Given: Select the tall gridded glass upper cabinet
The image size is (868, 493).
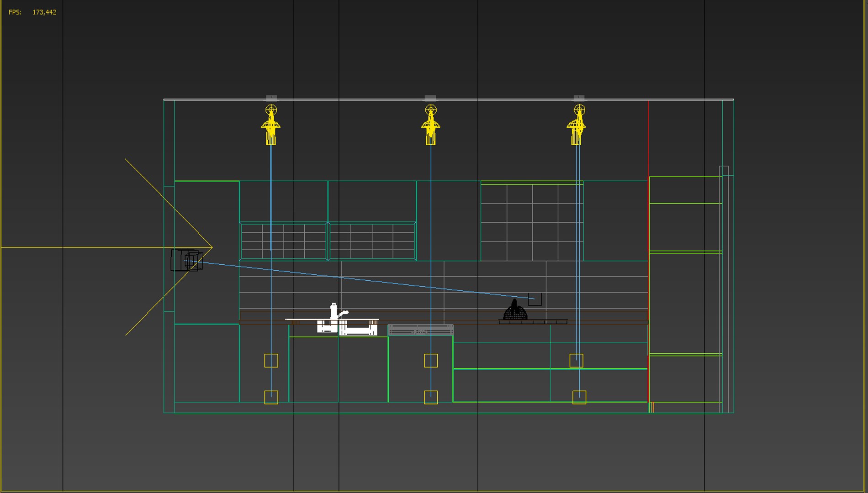Looking at the screenshot, I should click(532, 221).
